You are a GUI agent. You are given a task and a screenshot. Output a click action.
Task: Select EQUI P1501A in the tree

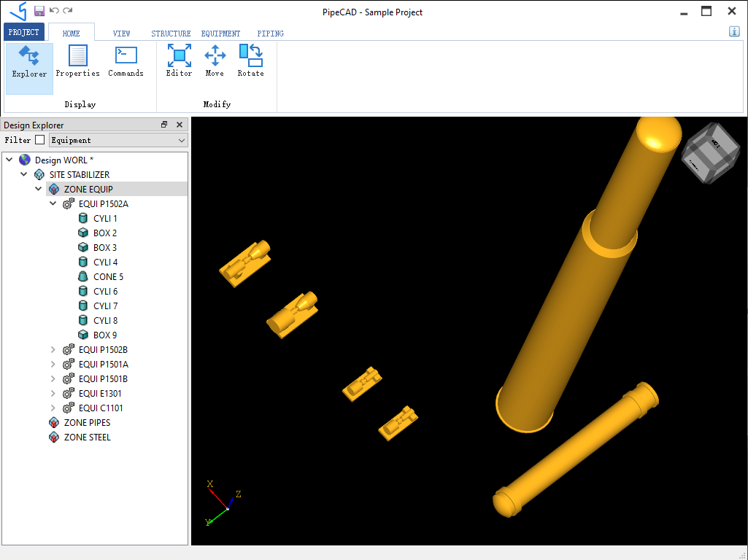click(104, 364)
